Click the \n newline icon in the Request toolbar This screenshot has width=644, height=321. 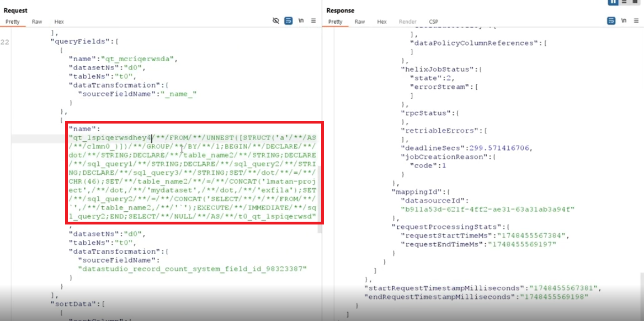click(x=301, y=20)
